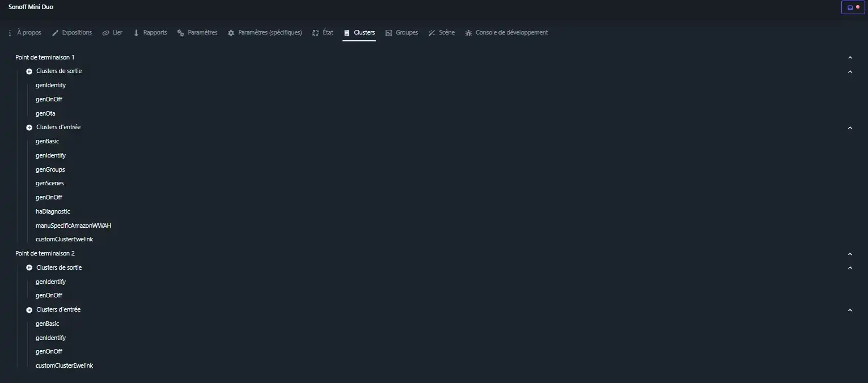Collapse Clusters d'entrée under endpoint 2
This screenshot has width=868, height=383.
(849, 310)
